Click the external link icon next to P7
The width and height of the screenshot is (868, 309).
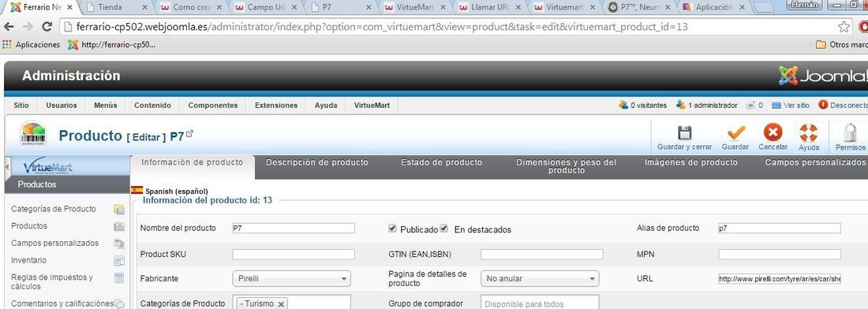(x=189, y=134)
